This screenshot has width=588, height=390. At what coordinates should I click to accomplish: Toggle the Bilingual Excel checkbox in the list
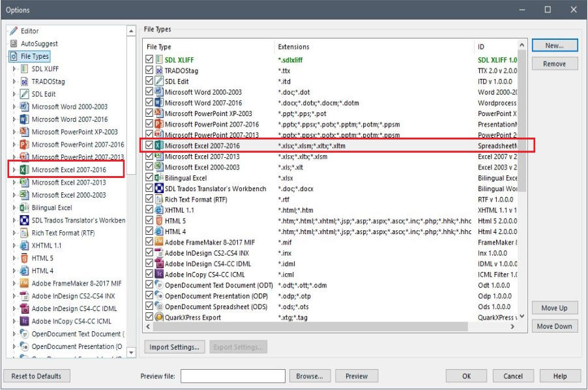point(149,178)
